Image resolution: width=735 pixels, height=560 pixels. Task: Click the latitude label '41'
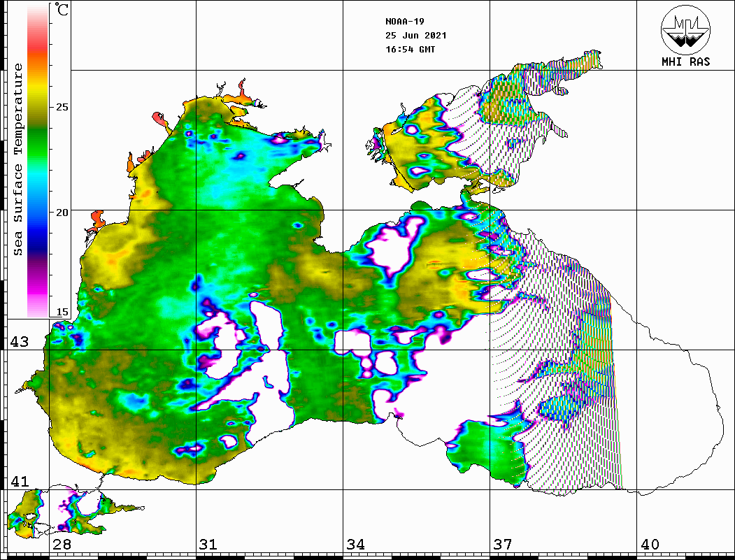tap(19, 481)
